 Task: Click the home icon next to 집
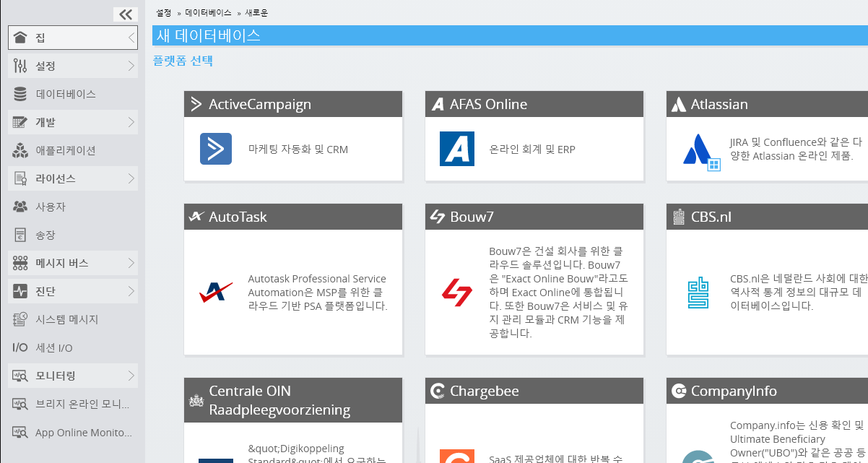tap(20, 38)
